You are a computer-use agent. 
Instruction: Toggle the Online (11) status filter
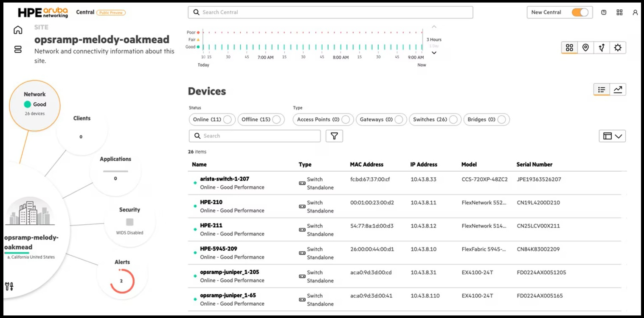pyautogui.click(x=212, y=120)
